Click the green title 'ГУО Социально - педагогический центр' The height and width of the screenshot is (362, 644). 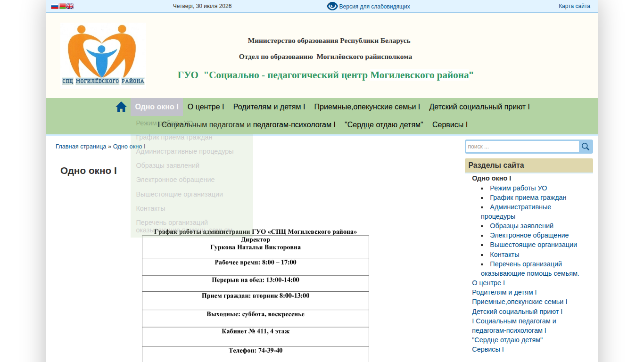[326, 75]
